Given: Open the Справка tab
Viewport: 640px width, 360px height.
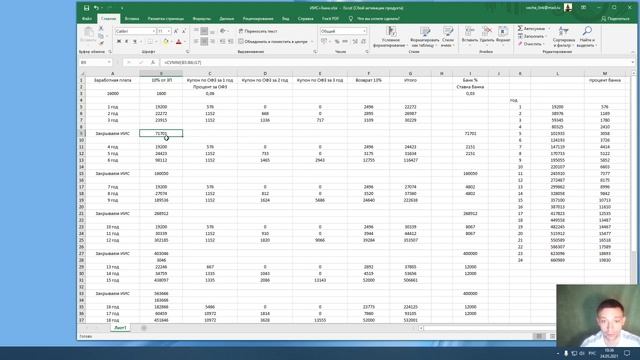Looking at the screenshot, I should click(305, 18).
